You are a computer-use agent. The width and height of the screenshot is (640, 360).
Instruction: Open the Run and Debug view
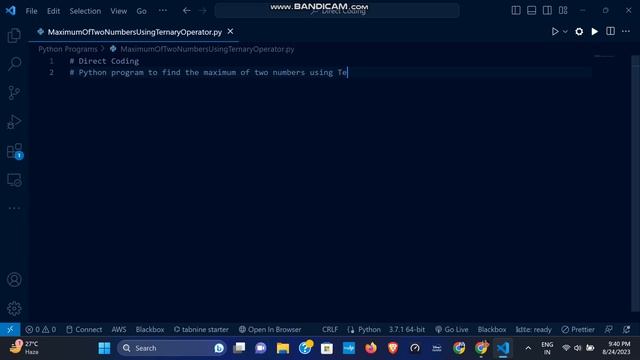pos(14,122)
